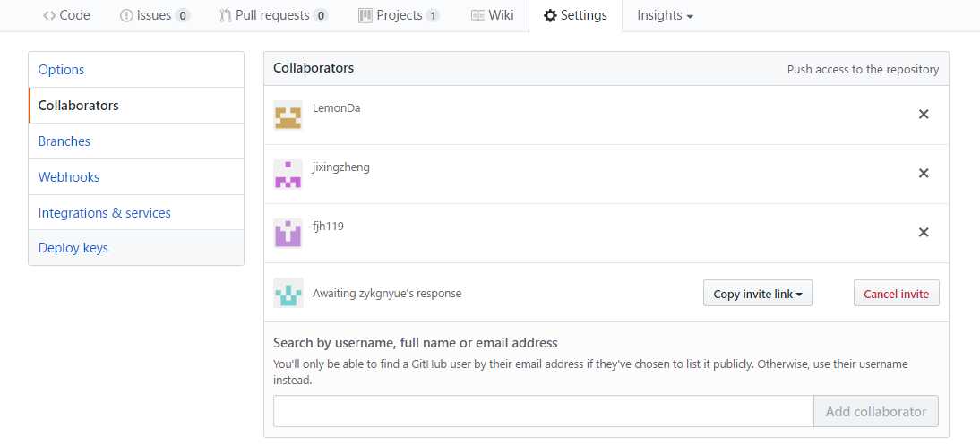Open jixingzheng's profile link
Screen dimensions: 980x445
point(341,167)
